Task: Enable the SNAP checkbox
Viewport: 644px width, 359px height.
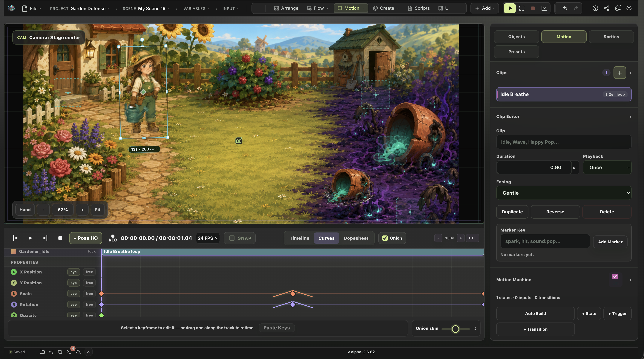Action: (x=232, y=238)
